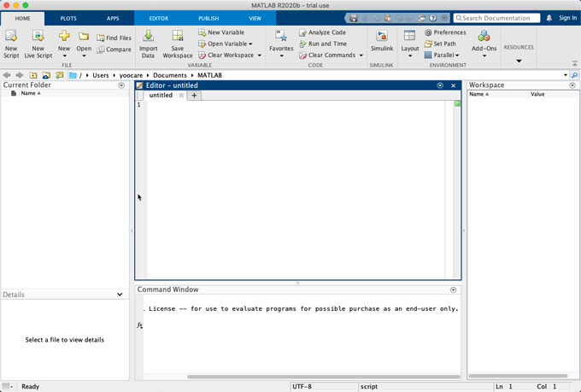Go forward with the right arrow
Screen dimensions: 581x392
[20, 75]
